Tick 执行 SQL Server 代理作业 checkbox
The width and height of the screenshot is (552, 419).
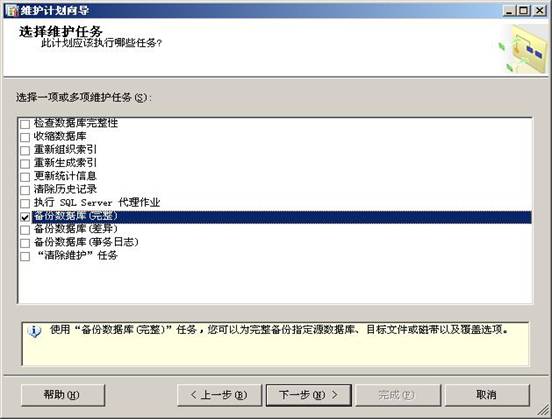25,204
